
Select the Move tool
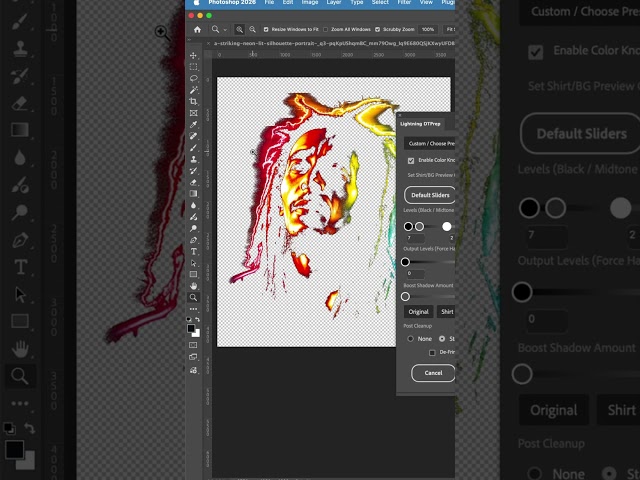(x=193, y=55)
